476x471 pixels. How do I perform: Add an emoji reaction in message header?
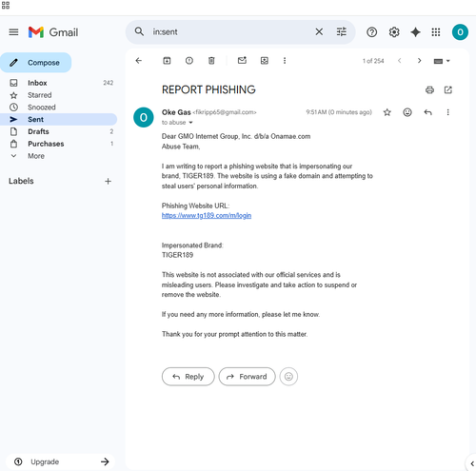point(407,112)
